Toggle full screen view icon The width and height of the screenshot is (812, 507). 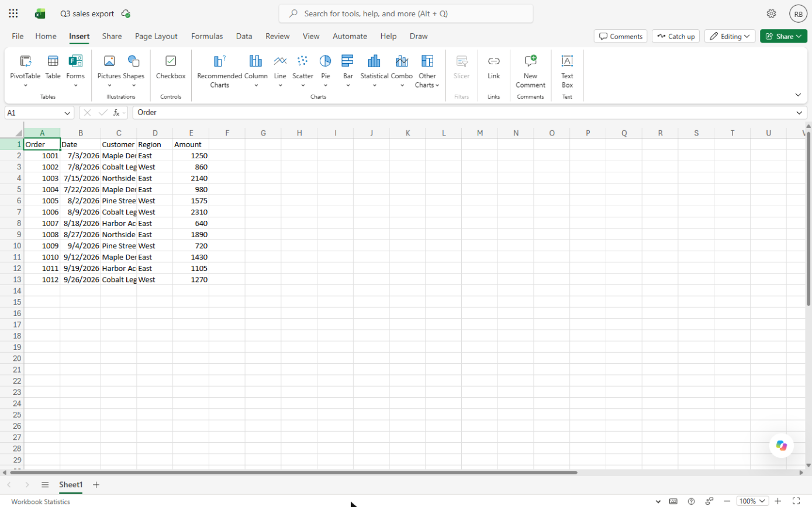(x=796, y=501)
